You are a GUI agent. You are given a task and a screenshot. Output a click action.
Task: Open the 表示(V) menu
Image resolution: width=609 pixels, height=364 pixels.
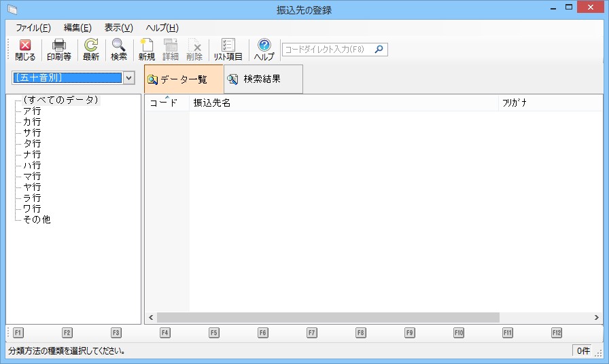point(118,28)
